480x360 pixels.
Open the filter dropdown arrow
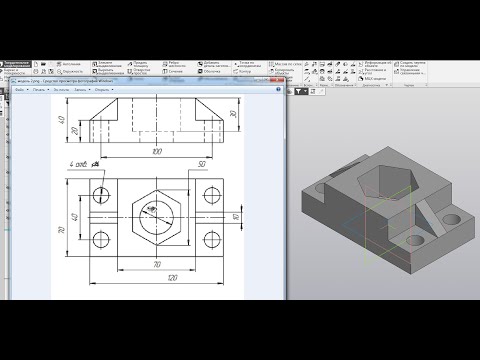305,91
